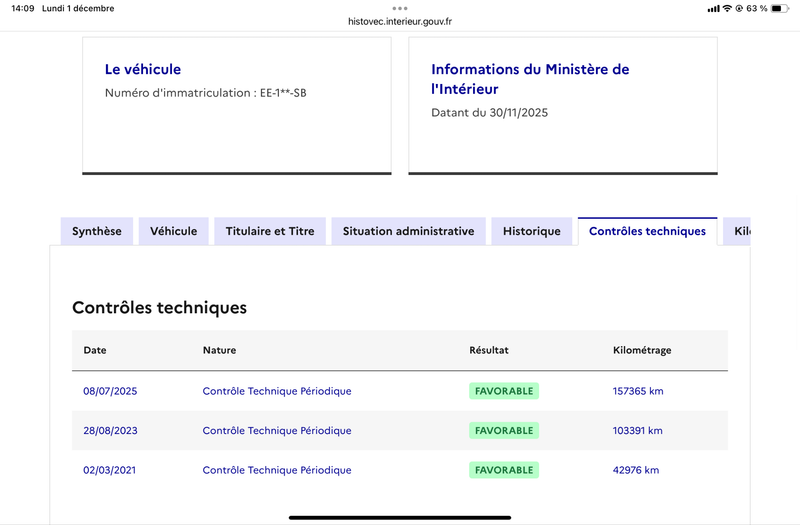Click the 08/07/2025 inspection date
800x525 pixels.
tap(110, 391)
